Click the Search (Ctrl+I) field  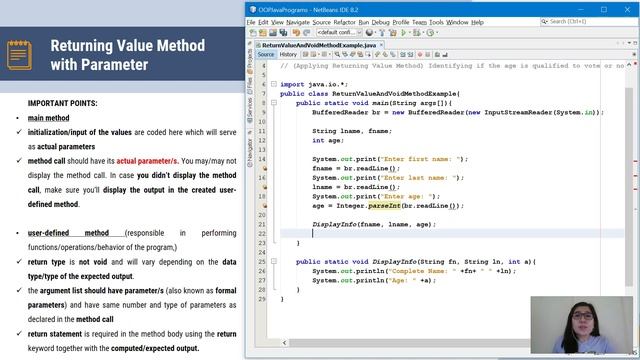pyautogui.click(x=588, y=22)
